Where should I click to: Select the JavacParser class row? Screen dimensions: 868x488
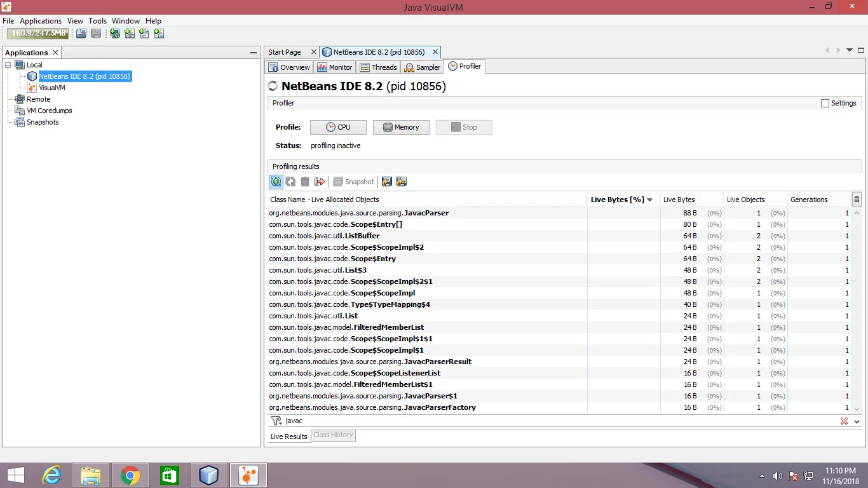[x=559, y=213]
